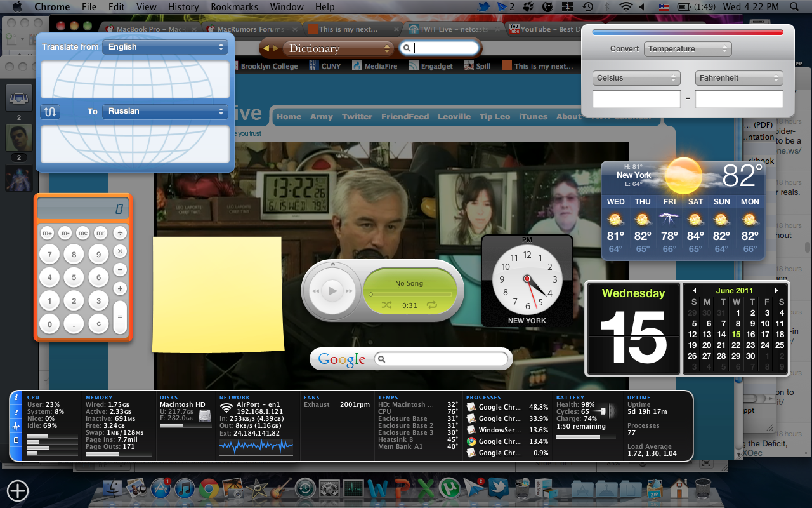The image size is (812, 508).
Task: Swap translation languages with the arrows button
Action: click(x=50, y=112)
